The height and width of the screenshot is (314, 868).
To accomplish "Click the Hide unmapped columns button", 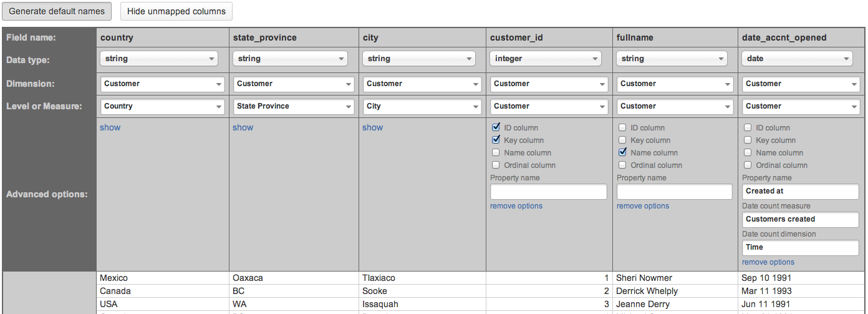I will point(176,11).
